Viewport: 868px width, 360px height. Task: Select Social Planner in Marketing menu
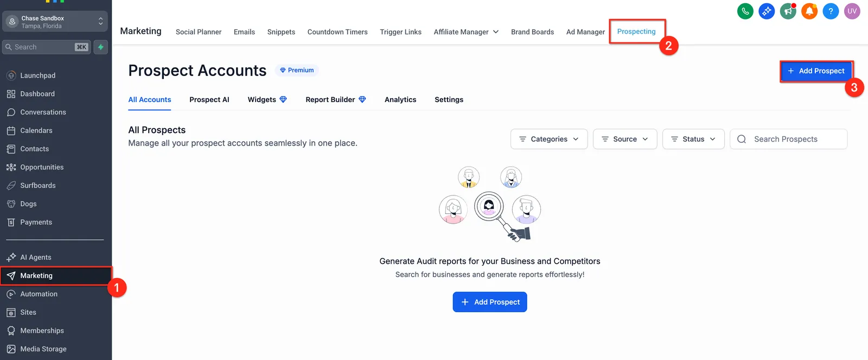pos(199,32)
